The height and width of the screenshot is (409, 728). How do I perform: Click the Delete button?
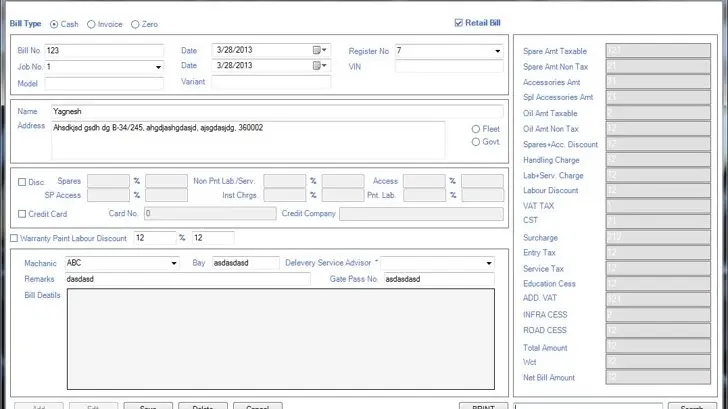tap(203, 406)
